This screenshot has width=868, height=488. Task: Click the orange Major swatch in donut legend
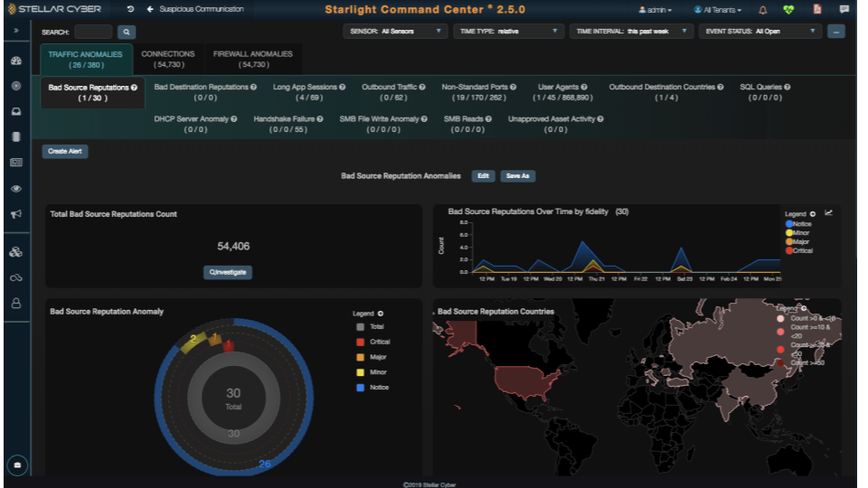[x=361, y=358]
